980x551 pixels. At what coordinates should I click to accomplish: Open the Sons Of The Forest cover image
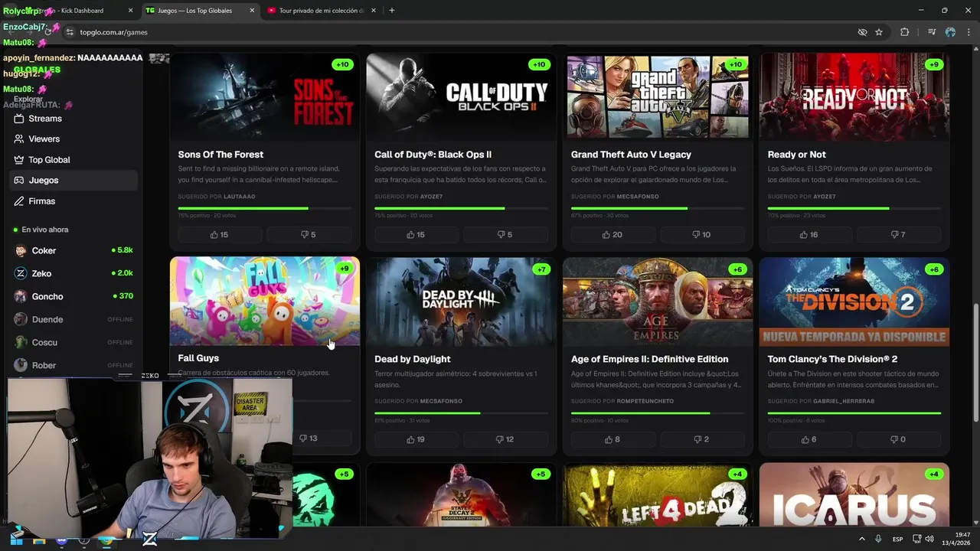coord(265,96)
